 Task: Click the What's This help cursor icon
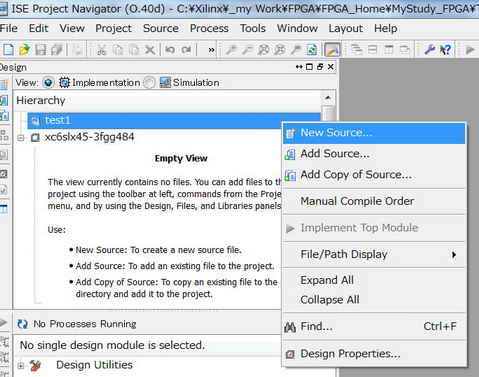446,50
